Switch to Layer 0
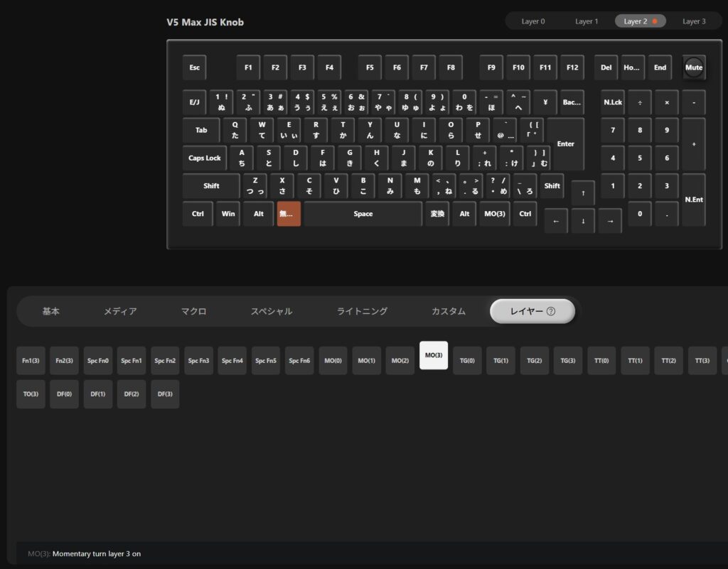728x569 pixels. pos(533,21)
